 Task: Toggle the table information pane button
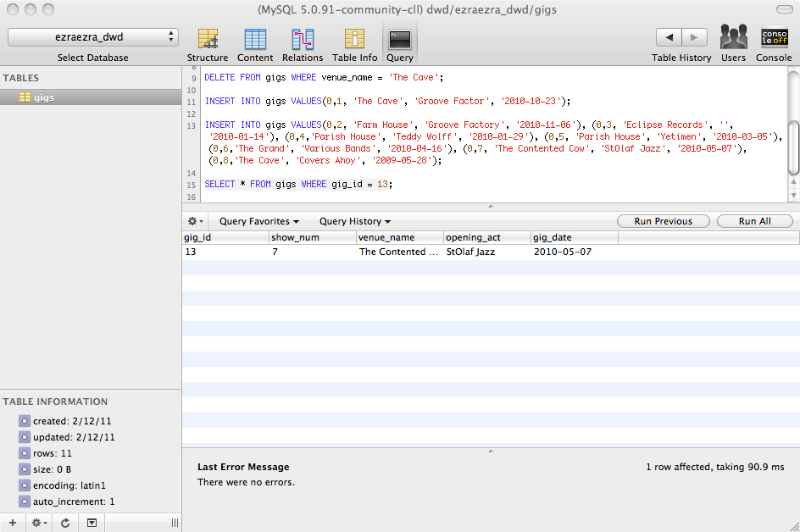click(92, 523)
